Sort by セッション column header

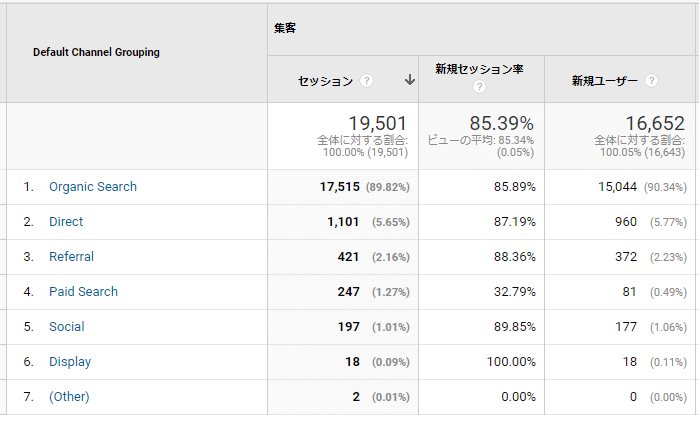coord(325,81)
